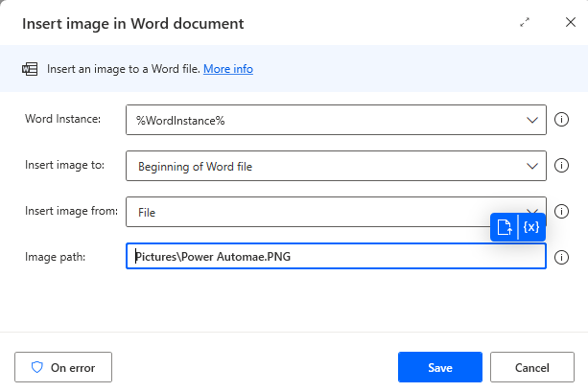
Task: Click the info icon beside Insert image from
Action: [563, 212]
